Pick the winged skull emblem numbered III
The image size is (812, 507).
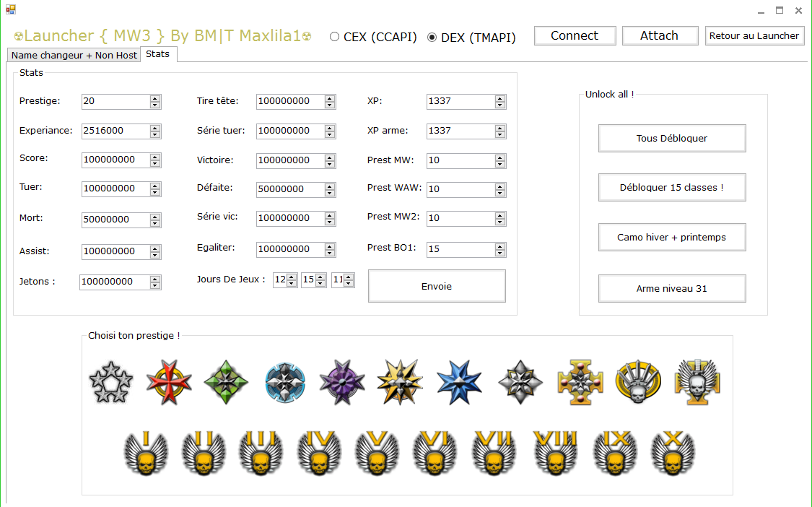pos(261,453)
